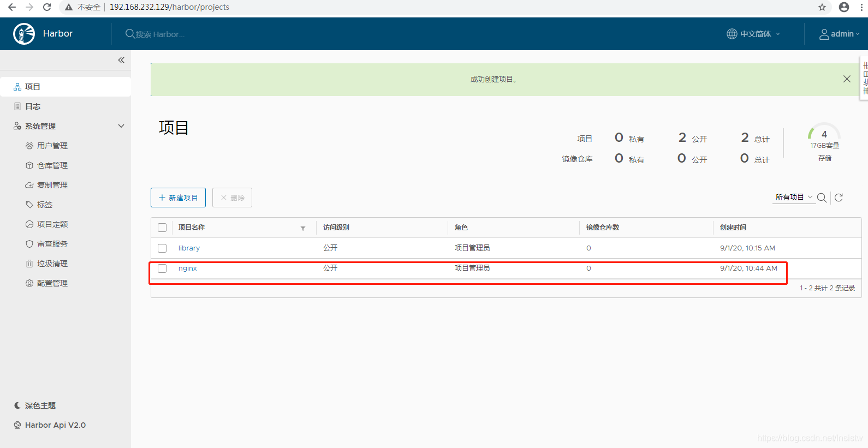Click 新建项目 button
The width and height of the screenshot is (868, 448).
click(178, 198)
